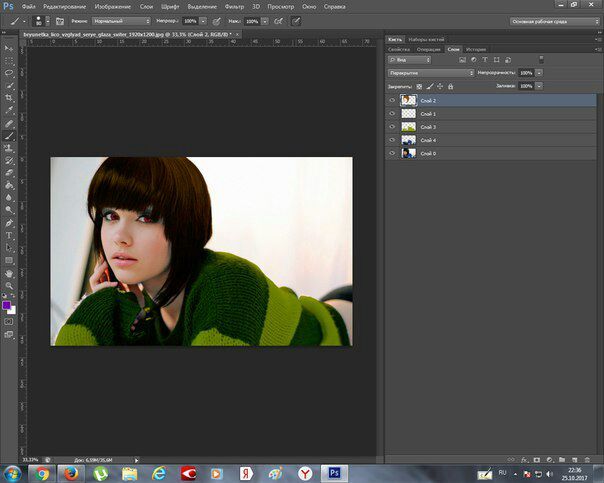Switch to the Свойства tab
Image resolution: width=604 pixels, height=483 pixels.
(x=399, y=49)
